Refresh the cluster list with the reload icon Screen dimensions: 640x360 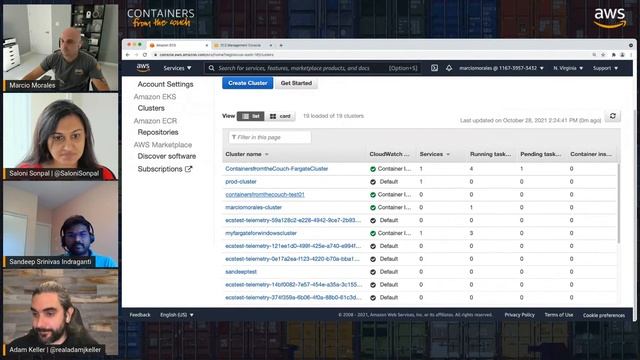pyautogui.click(x=613, y=116)
